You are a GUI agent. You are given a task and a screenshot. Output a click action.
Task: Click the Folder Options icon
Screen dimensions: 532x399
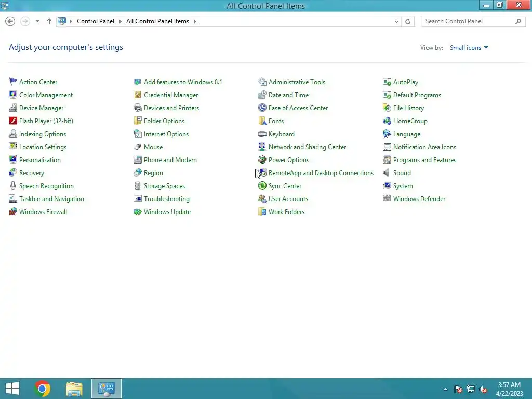(x=137, y=121)
